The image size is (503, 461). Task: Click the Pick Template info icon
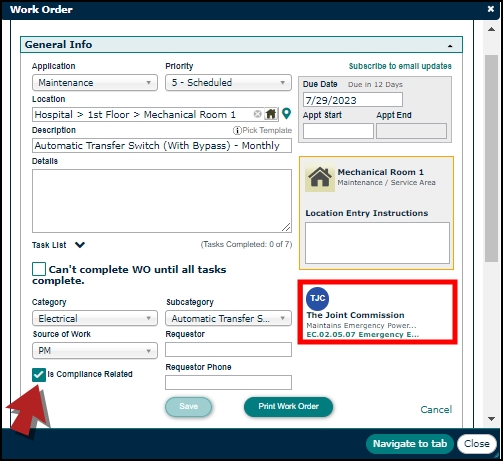237,130
